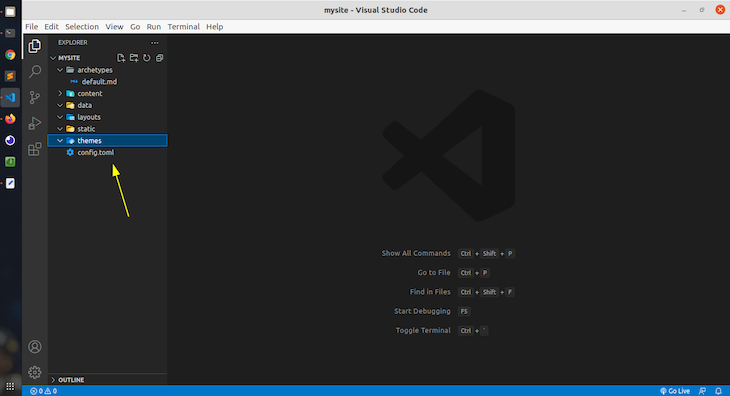Click the New Folder icon in MYSITE header
The image size is (730, 396).
(134, 58)
